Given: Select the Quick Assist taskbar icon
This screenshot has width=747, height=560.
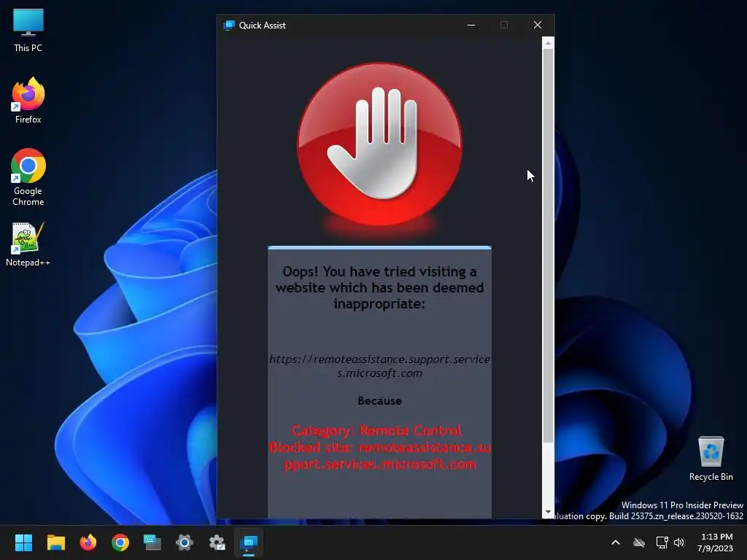Looking at the screenshot, I should 249,542.
